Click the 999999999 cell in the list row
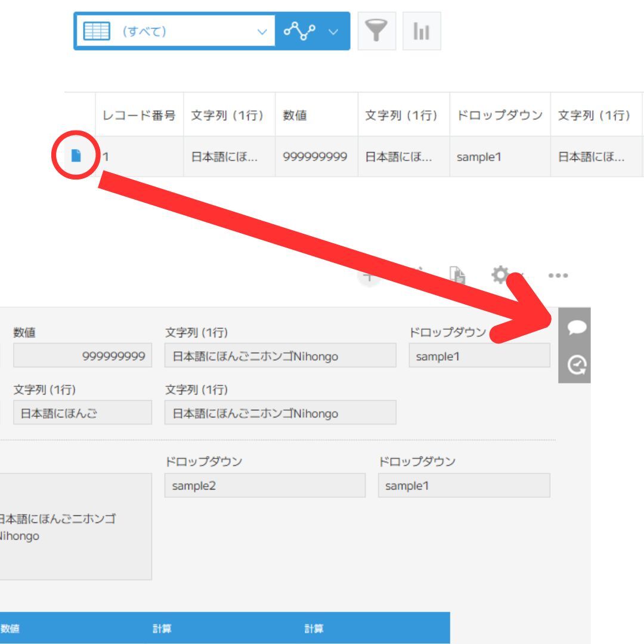Screen dimensions: 644x644 316,156
